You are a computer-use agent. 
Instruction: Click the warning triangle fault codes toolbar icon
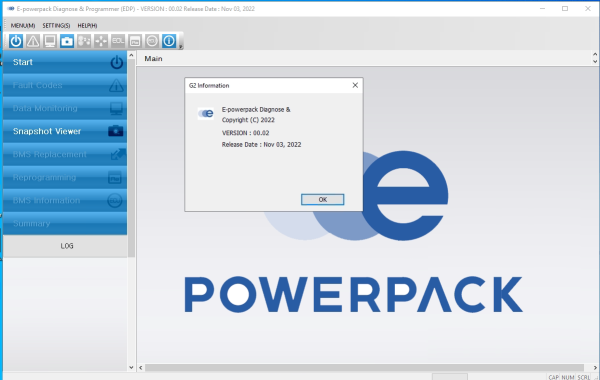(33, 41)
